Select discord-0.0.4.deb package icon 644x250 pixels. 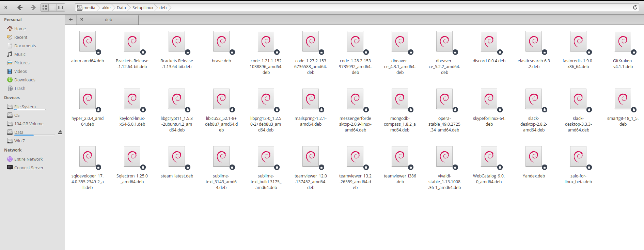point(489,42)
